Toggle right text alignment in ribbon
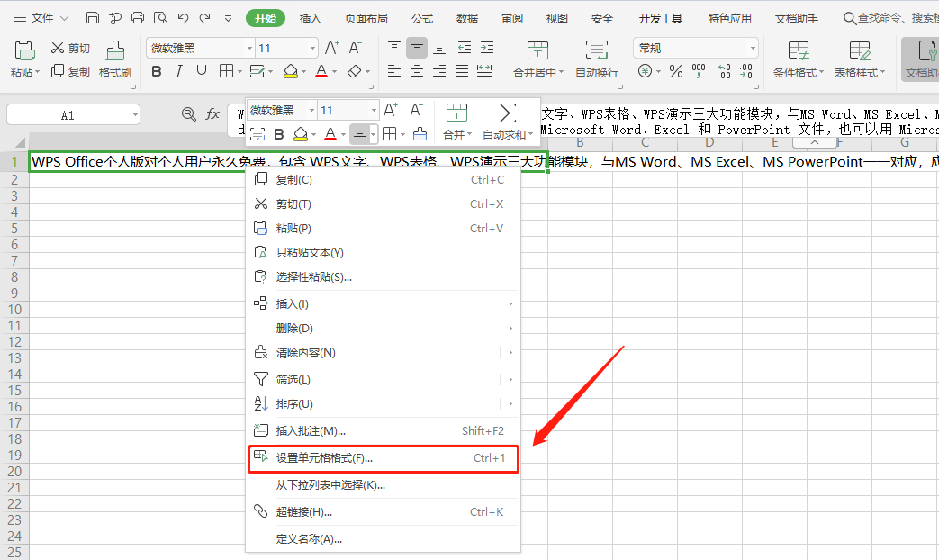939x560 pixels. (439, 72)
